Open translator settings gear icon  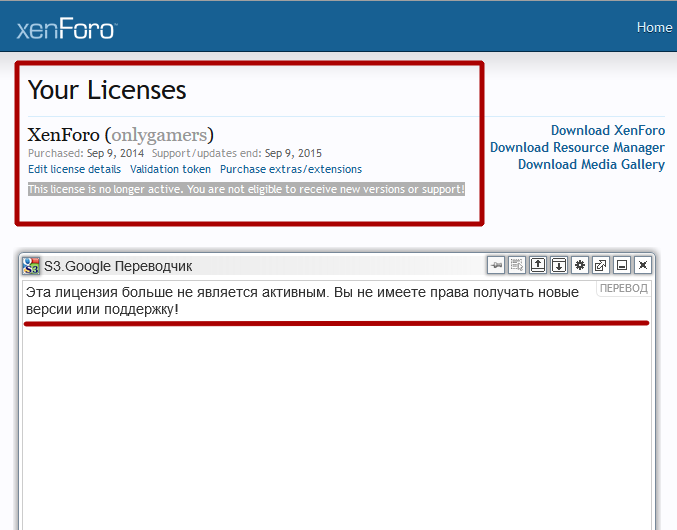tap(580, 265)
